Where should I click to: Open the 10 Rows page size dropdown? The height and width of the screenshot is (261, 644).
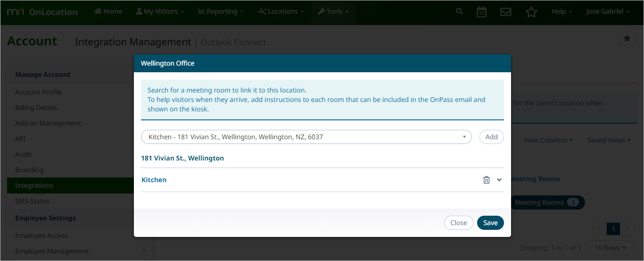tap(610, 248)
